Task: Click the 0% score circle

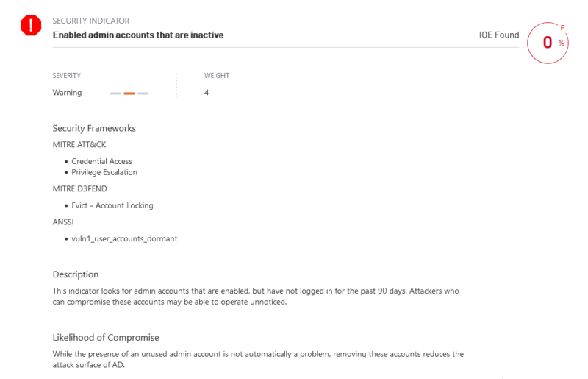Action: pyautogui.click(x=548, y=43)
